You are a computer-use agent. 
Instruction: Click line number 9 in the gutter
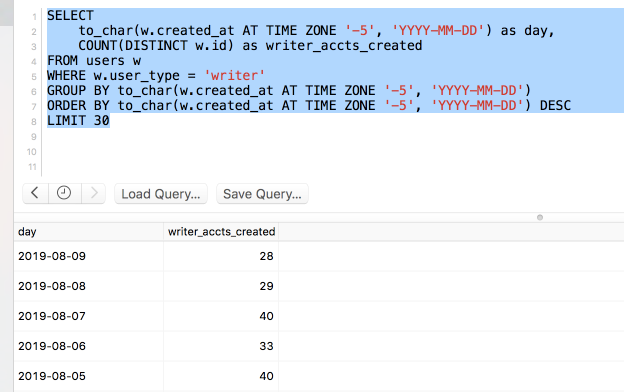[x=34, y=137]
